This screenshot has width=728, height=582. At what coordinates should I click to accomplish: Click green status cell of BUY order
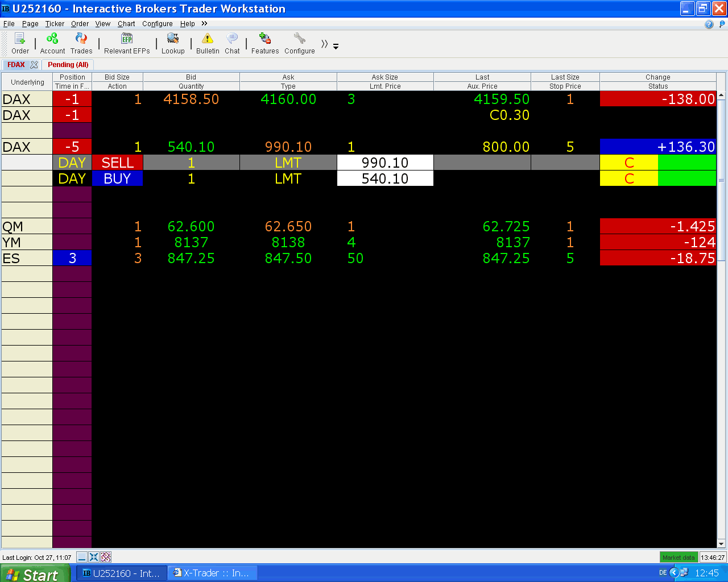point(687,178)
